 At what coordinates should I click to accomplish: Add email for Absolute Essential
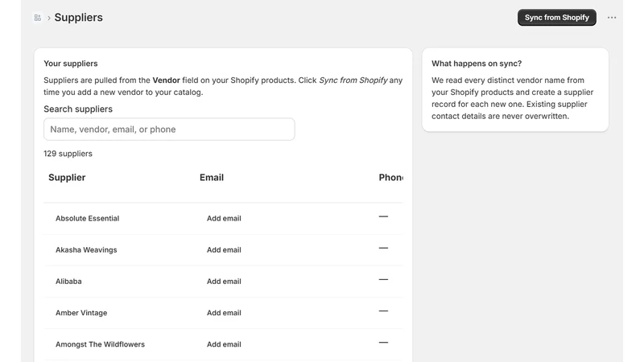coord(224,218)
